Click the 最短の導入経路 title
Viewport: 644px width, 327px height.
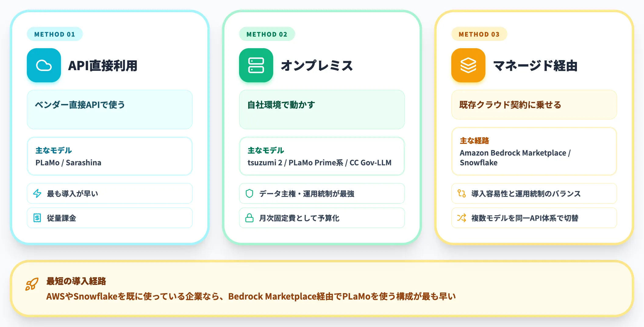[76, 281]
